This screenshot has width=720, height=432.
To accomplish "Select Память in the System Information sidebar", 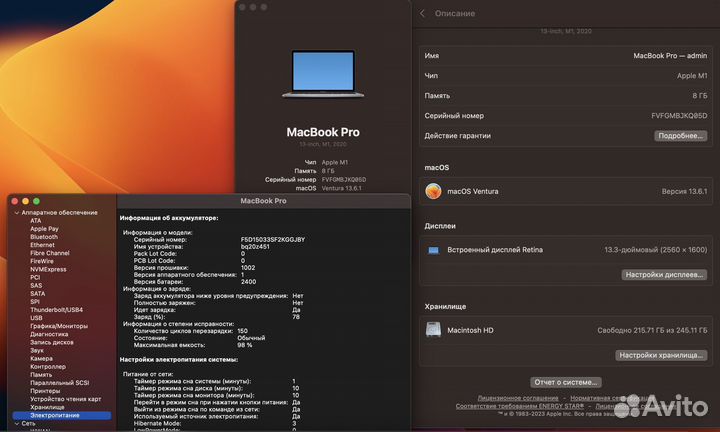I will (41, 375).
